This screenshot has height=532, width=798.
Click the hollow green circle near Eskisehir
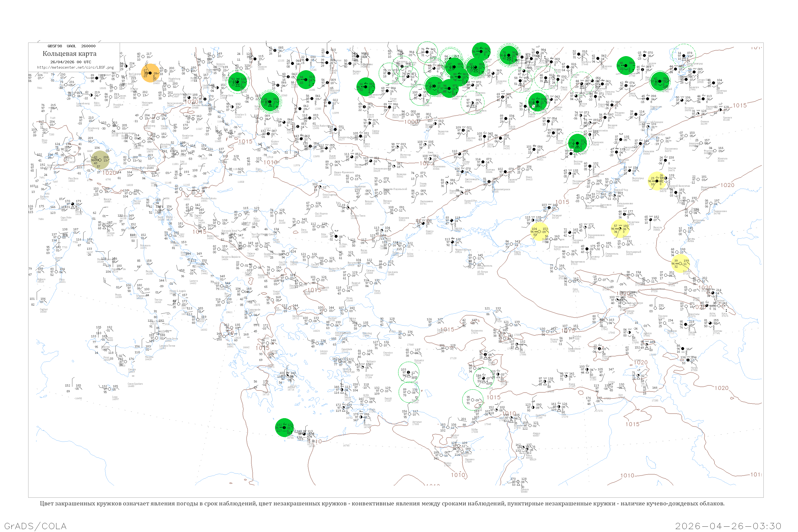pyautogui.click(x=409, y=372)
